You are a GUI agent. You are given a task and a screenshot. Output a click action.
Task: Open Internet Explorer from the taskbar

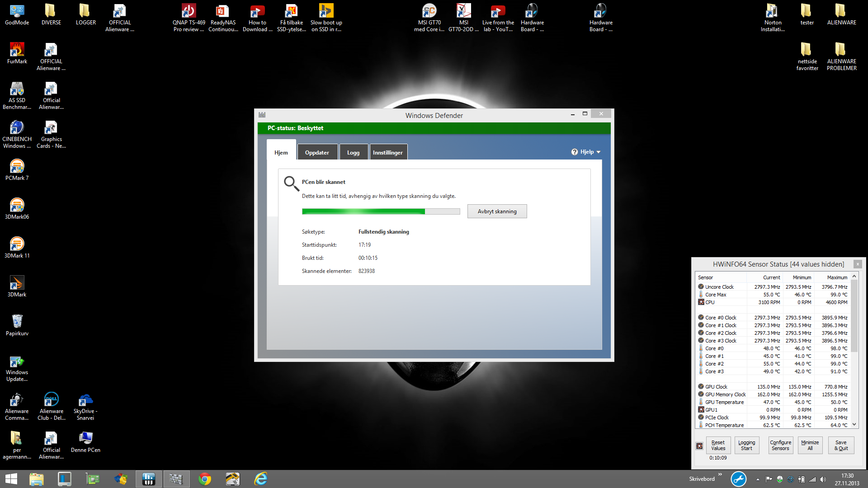(x=261, y=479)
